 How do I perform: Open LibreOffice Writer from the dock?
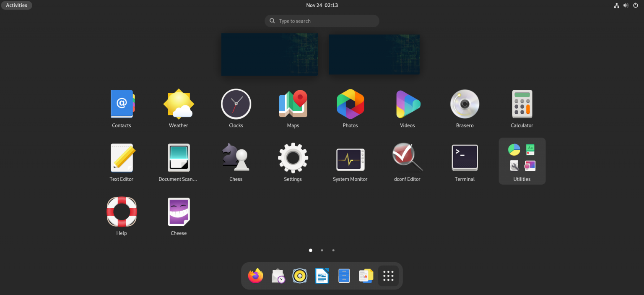point(322,276)
